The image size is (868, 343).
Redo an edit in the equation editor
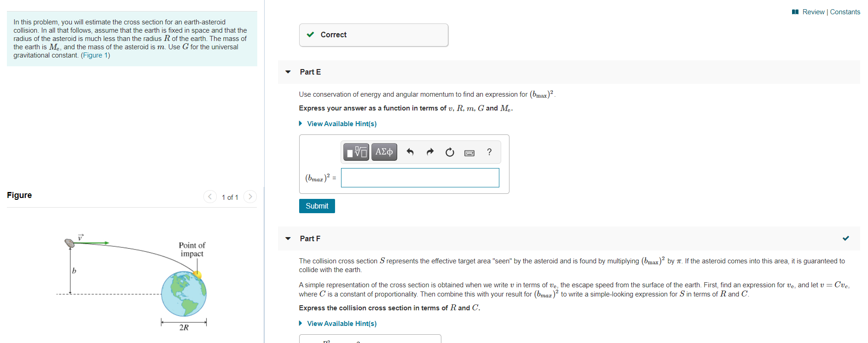tap(429, 152)
